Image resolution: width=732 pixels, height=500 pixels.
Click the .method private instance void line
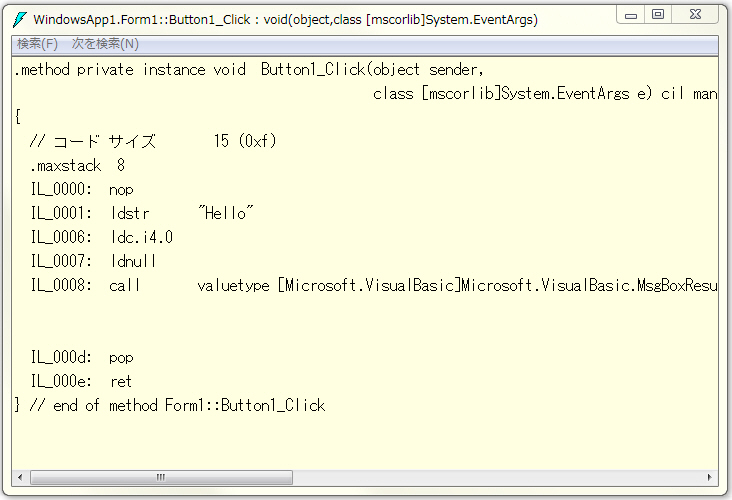(x=249, y=70)
